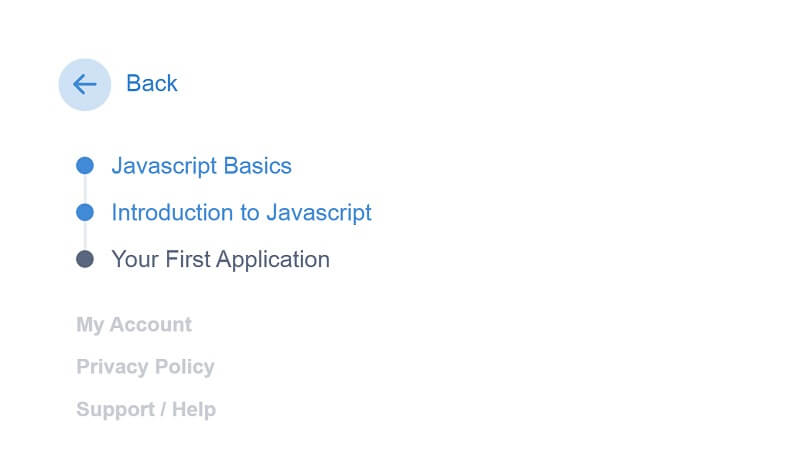Click the connector line above Your First Application dot

tap(85, 236)
